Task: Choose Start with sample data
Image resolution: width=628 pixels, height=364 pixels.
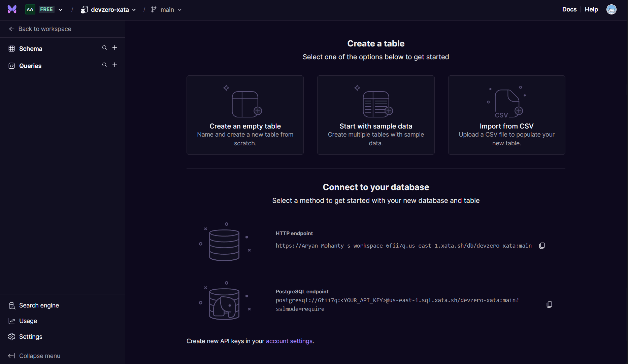Action: point(375,115)
